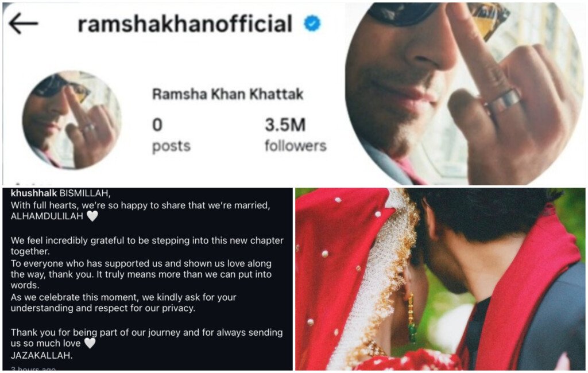Select the Ramsha Khan Khattak display name

pyautogui.click(x=227, y=94)
